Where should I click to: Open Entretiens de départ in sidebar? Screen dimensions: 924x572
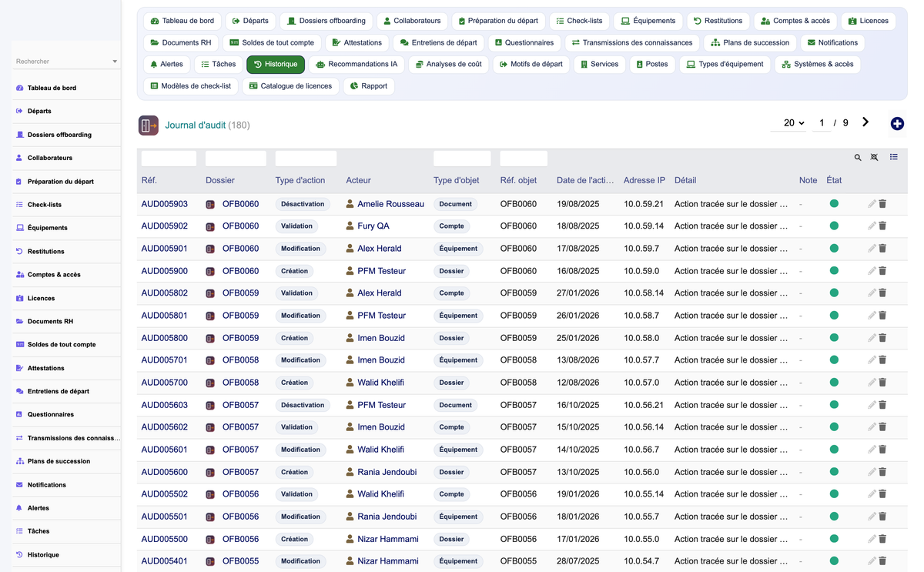59,391
